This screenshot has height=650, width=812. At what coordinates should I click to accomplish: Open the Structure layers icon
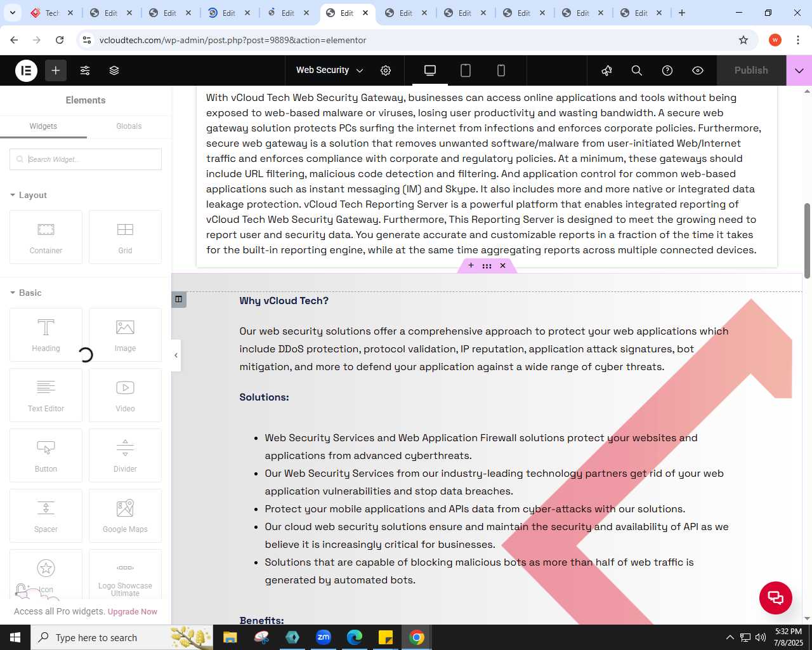(114, 70)
